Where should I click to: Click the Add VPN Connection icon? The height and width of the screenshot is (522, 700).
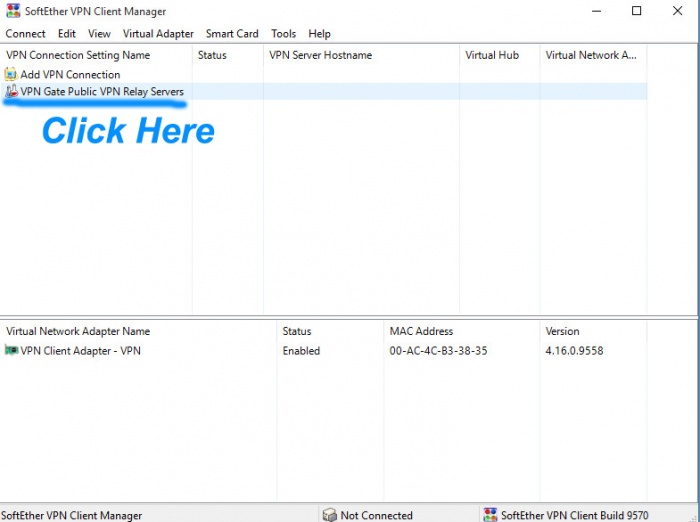(11, 74)
